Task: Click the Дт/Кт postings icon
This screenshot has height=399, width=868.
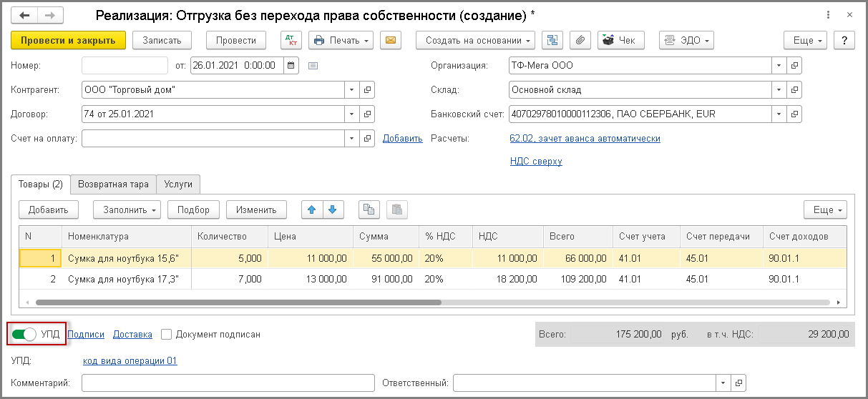Action: point(291,41)
